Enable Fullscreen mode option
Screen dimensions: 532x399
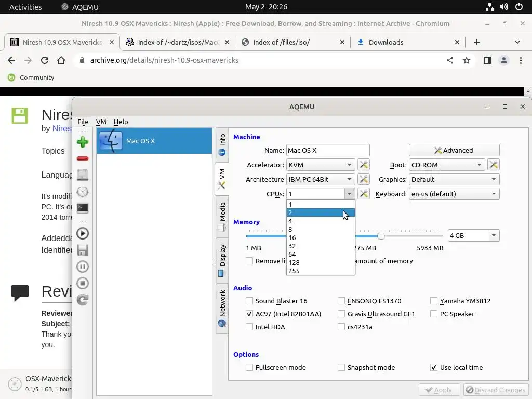tap(249, 367)
